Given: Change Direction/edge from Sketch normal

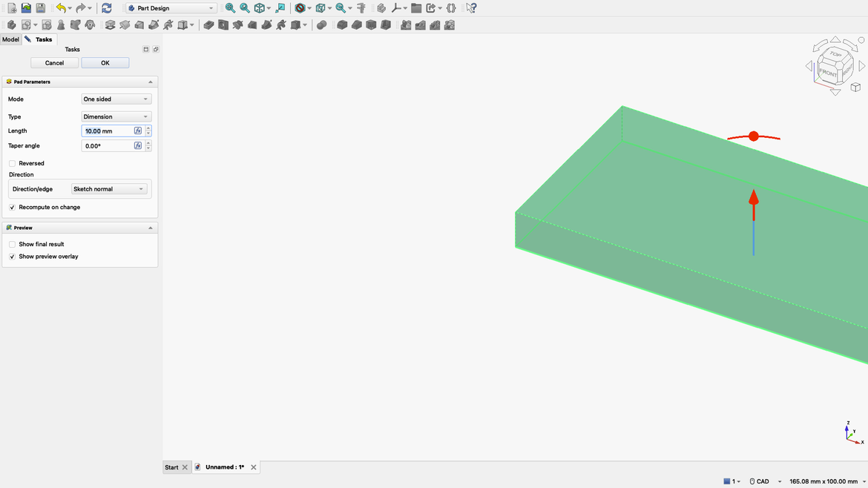Looking at the screenshot, I should (x=110, y=188).
